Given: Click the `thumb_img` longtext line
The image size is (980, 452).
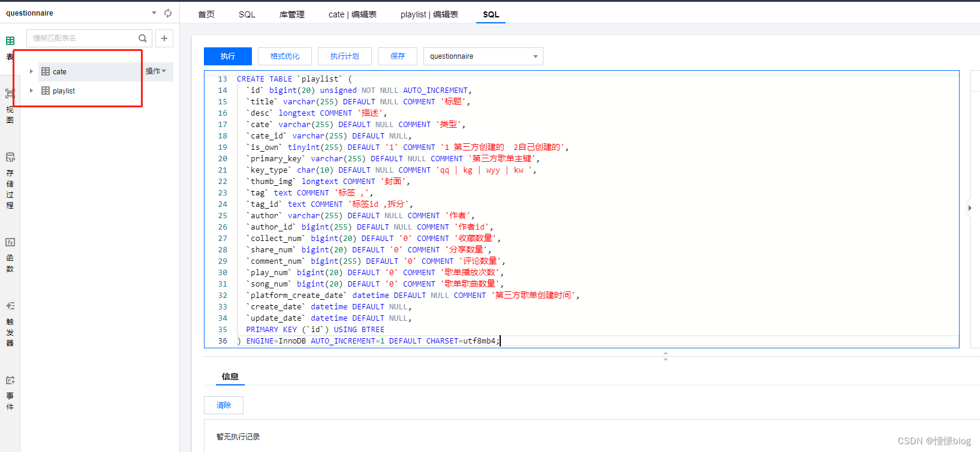Looking at the screenshot, I should (x=328, y=182).
